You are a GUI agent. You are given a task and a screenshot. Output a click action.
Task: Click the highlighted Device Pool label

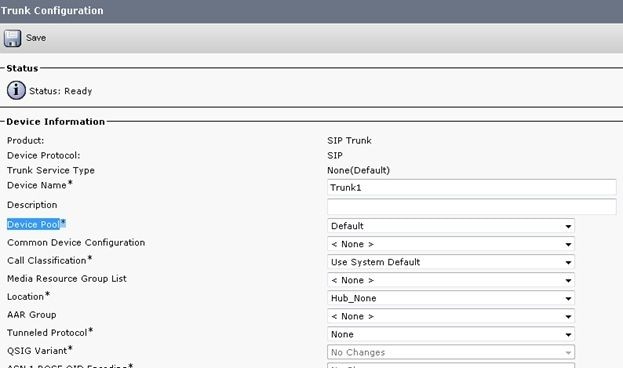click(x=36, y=224)
